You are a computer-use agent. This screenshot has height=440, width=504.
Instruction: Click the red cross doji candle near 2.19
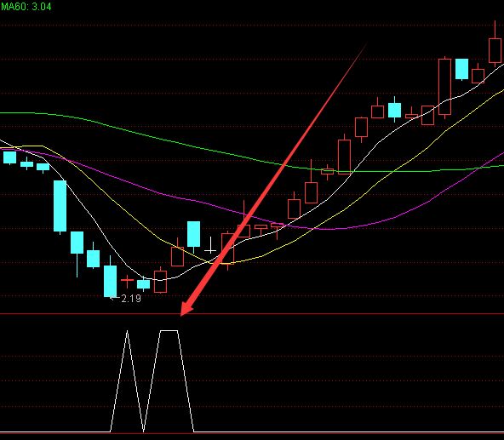pyautogui.click(x=128, y=281)
